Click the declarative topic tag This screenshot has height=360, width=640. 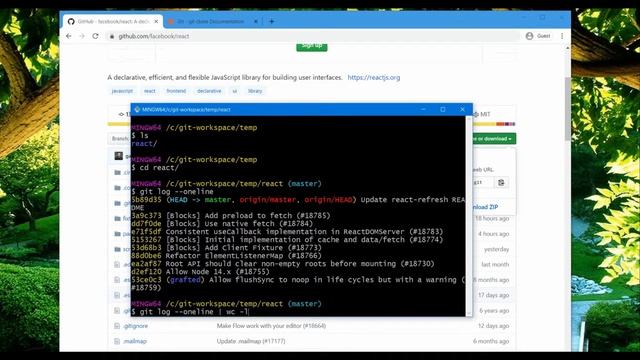[209, 91]
